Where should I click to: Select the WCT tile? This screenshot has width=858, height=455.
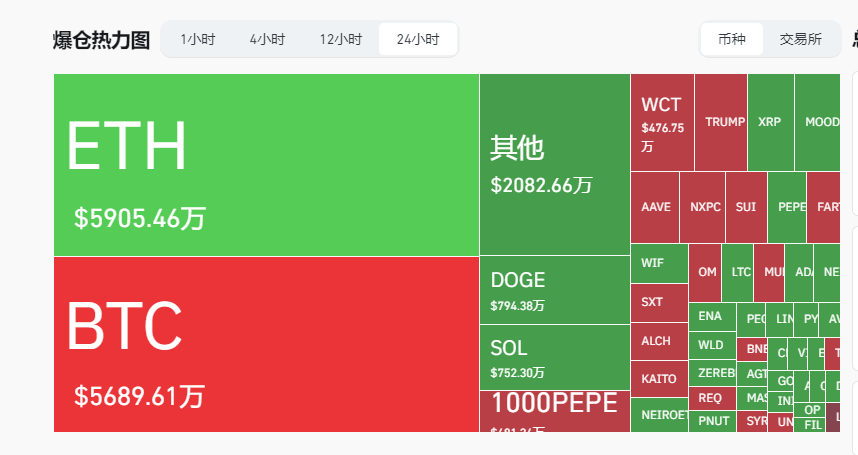[x=662, y=122]
